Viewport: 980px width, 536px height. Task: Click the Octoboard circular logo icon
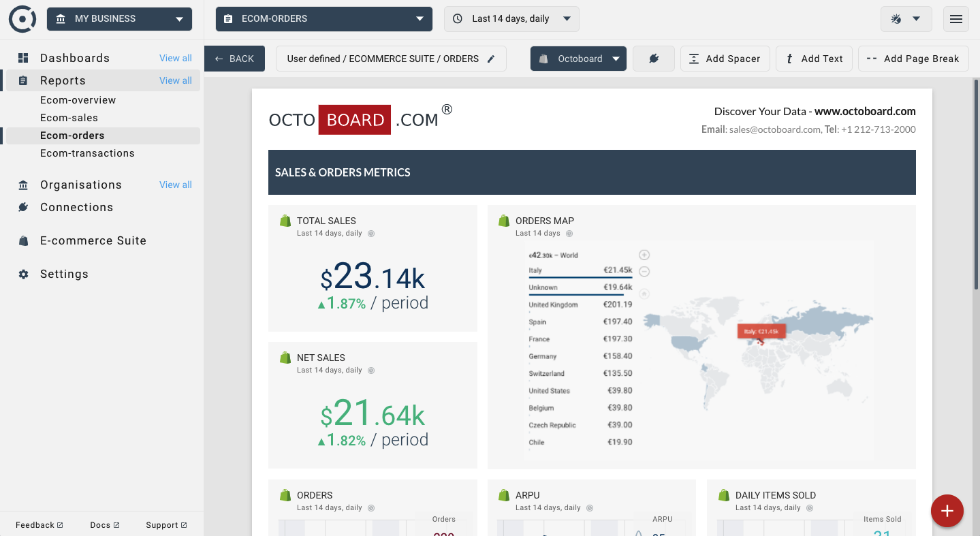[22, 19]
